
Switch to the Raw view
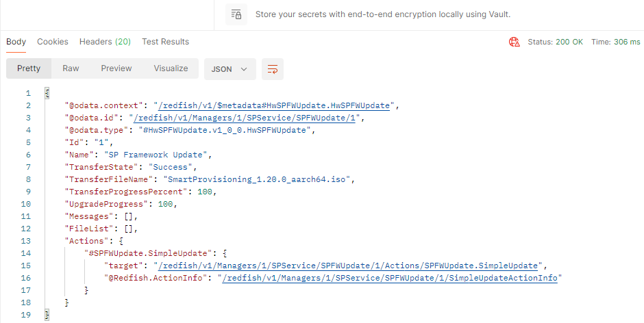point(71,68)
